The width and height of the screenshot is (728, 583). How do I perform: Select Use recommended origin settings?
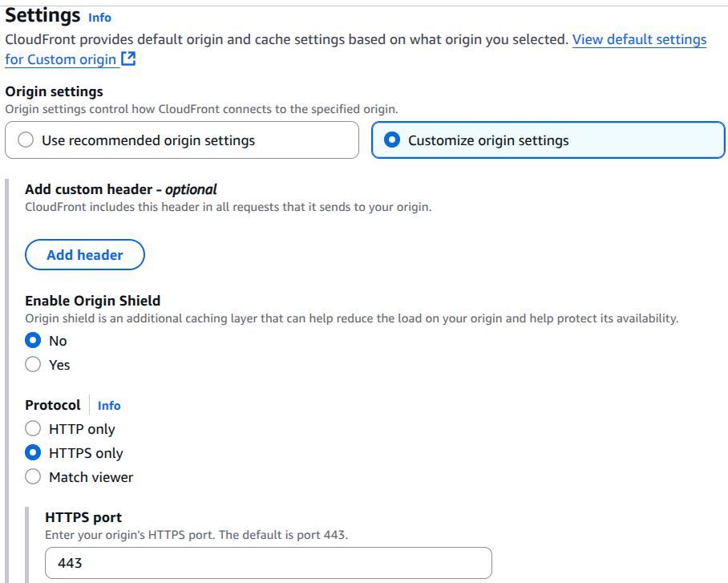pos(26,140)
